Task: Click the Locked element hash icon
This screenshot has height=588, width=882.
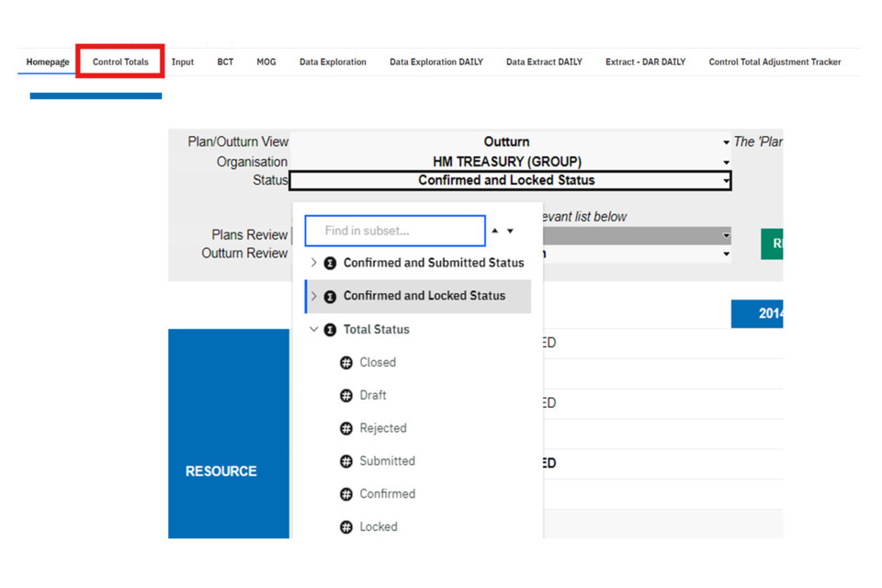Action: pyautogui.click(x=346, y=527)
